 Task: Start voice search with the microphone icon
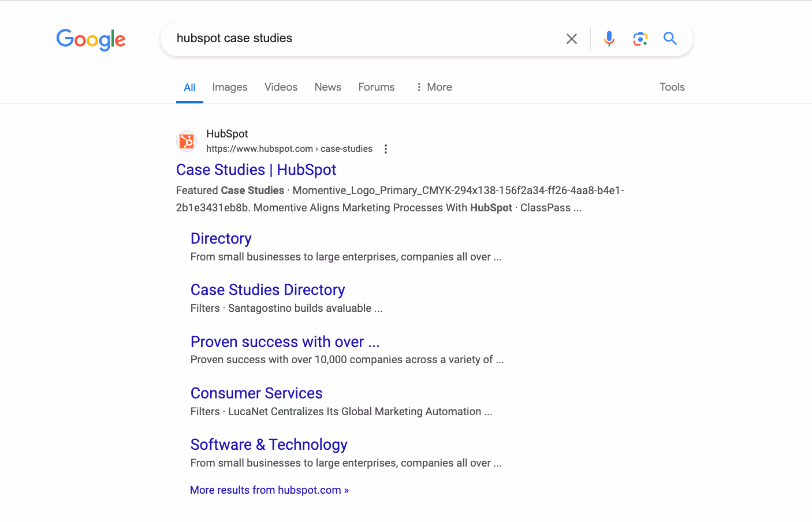pos(609,39)
